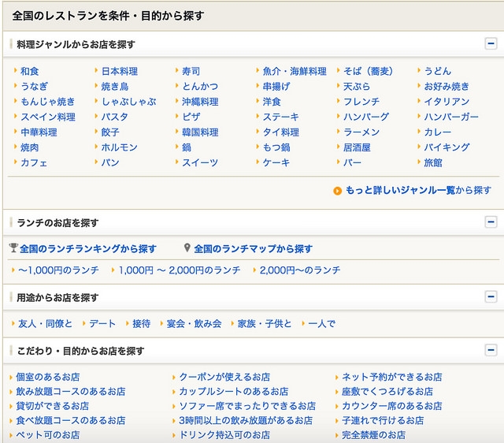Choose the イタリアン genre
This screenshot has height=443, width=504.
(x=447, y=102)
